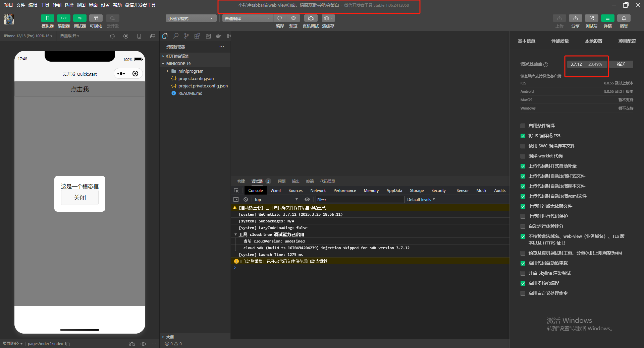This screenshot has width=644, height=348.
Task: Switch to the Sources tab
Action: tap(296, 190)
